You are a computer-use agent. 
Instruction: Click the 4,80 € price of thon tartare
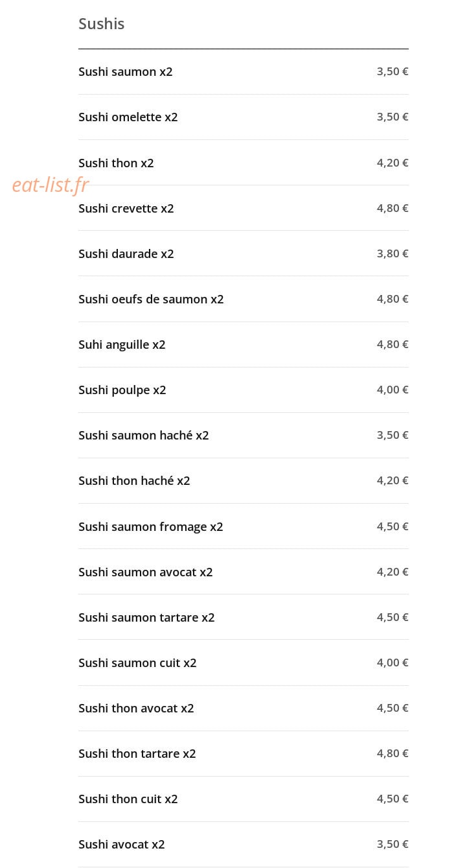point(393,753)
